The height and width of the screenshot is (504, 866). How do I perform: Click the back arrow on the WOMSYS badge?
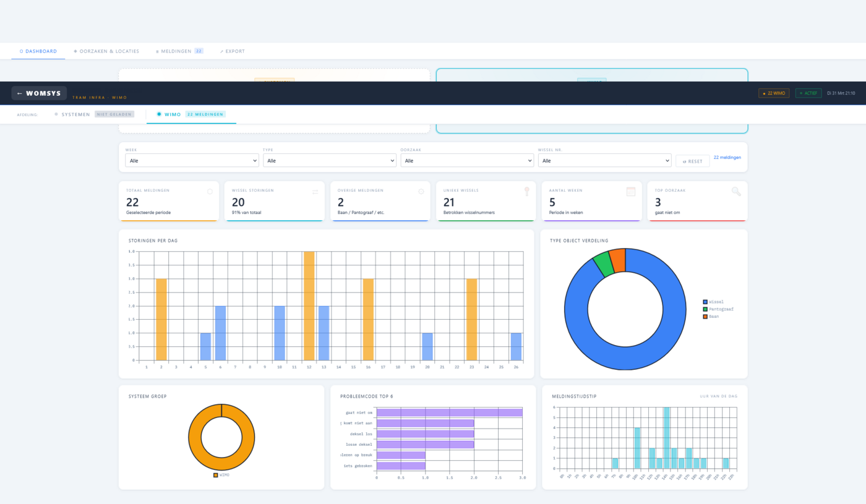pyautogui.click(x=19, y=93)
